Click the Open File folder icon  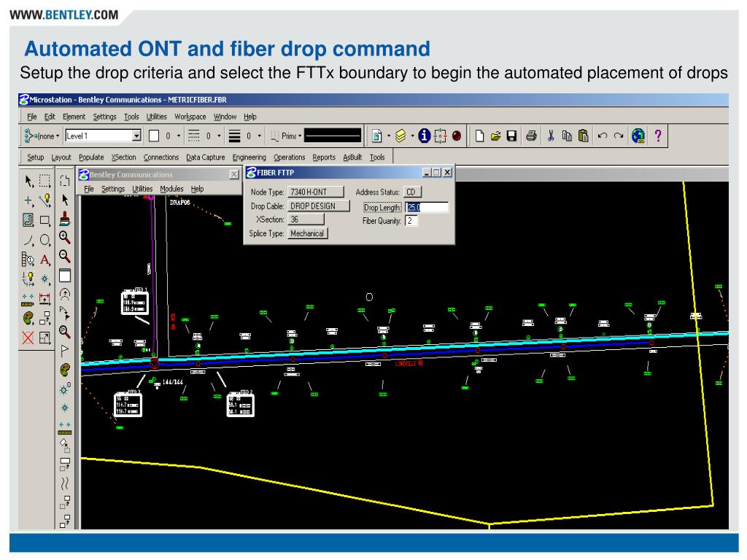(495, 136)
